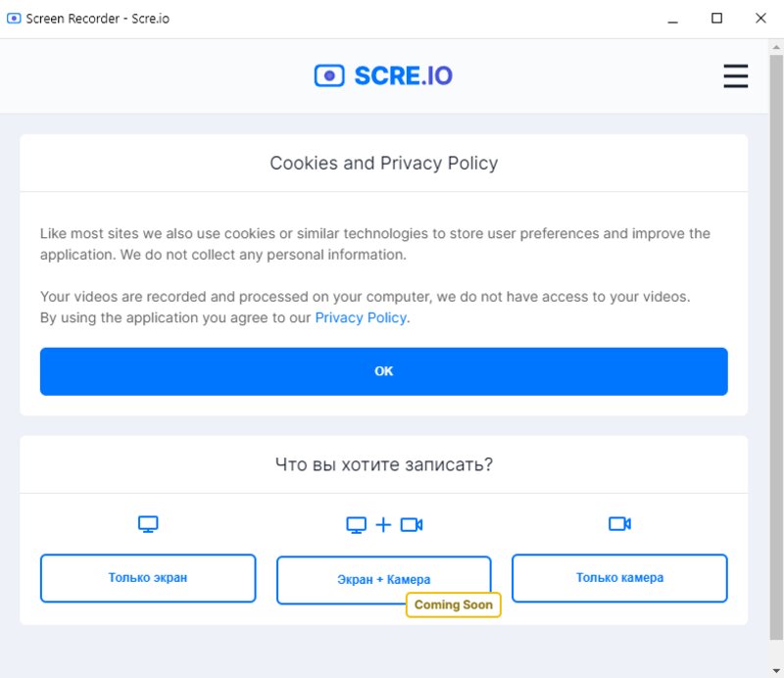Click the plus sign between screen and camera icons
Screen dimensions: 784x678
click(383, 524)
